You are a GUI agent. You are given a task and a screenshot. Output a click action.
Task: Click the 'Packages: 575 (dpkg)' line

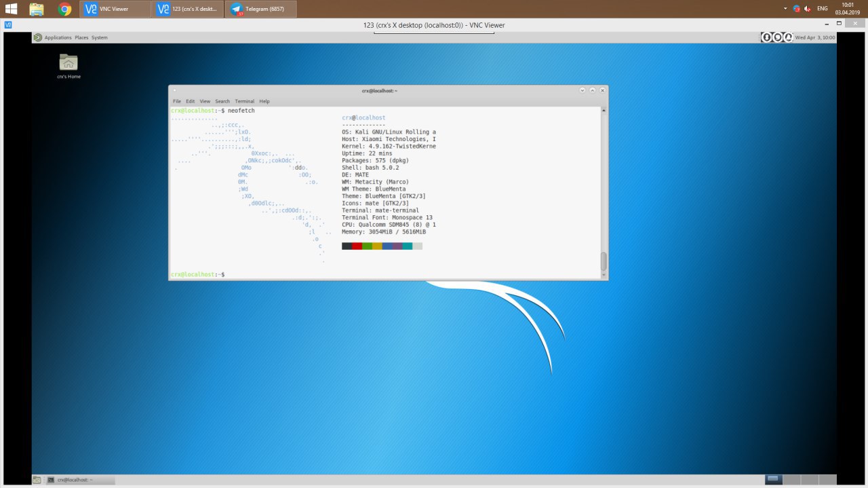pos(375,160)
